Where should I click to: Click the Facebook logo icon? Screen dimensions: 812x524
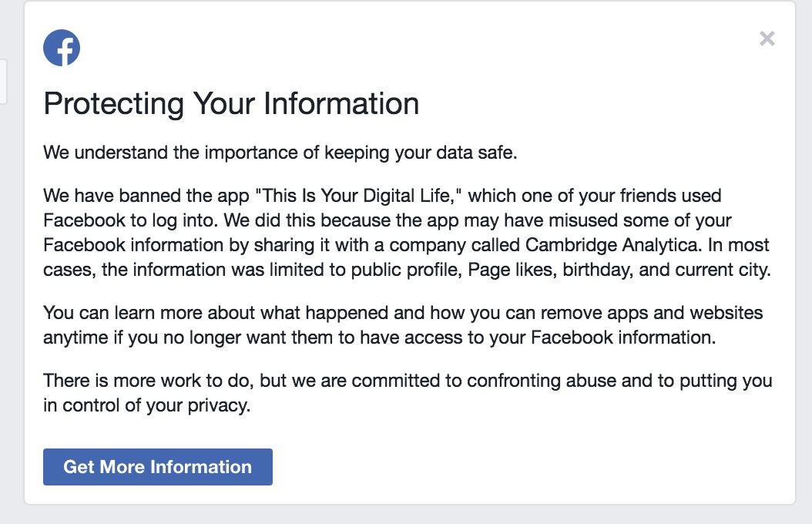pos(62,48)
